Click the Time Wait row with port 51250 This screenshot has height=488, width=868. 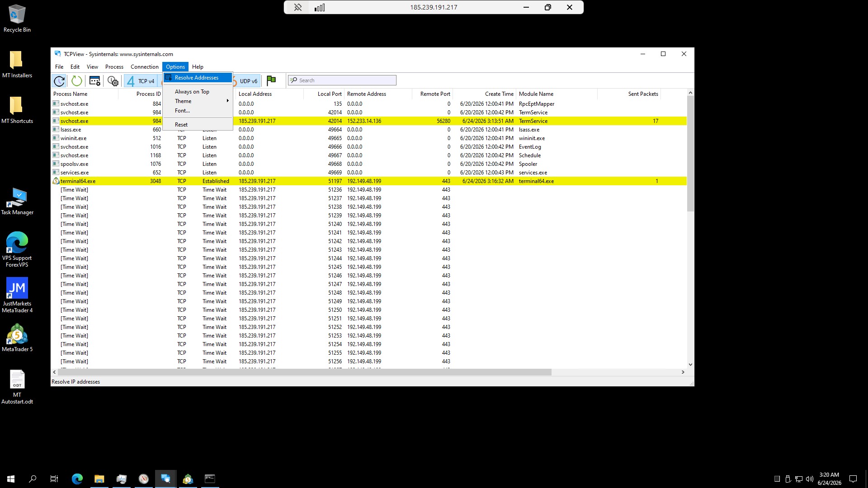coord(369,310)
